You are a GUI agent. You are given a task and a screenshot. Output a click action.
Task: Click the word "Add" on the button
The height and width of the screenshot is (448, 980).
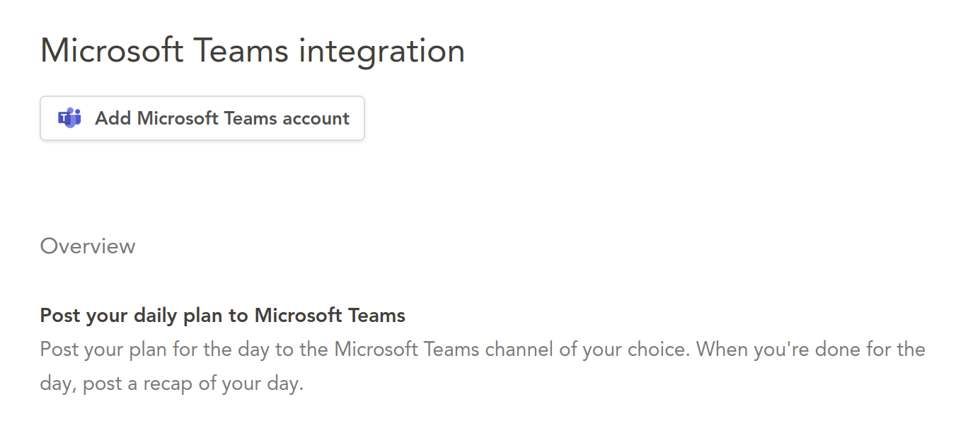(x=113, y=118)
